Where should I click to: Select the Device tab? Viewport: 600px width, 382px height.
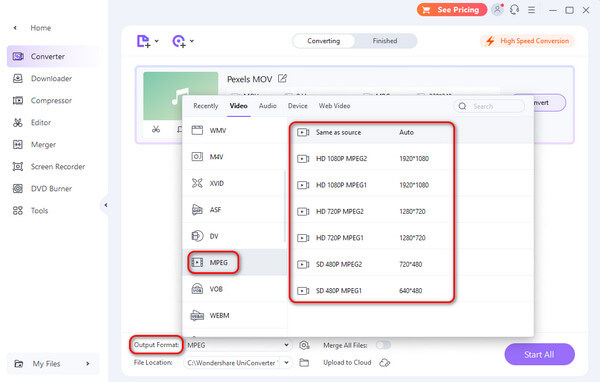pyautogui.click(x=298, y=106)
